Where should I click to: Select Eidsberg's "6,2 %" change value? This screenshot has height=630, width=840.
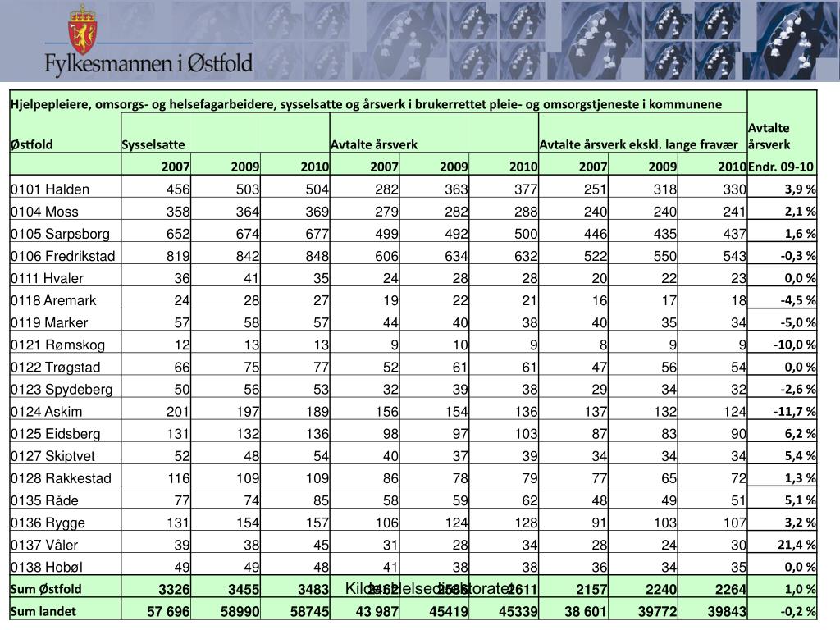pos(801,434)
